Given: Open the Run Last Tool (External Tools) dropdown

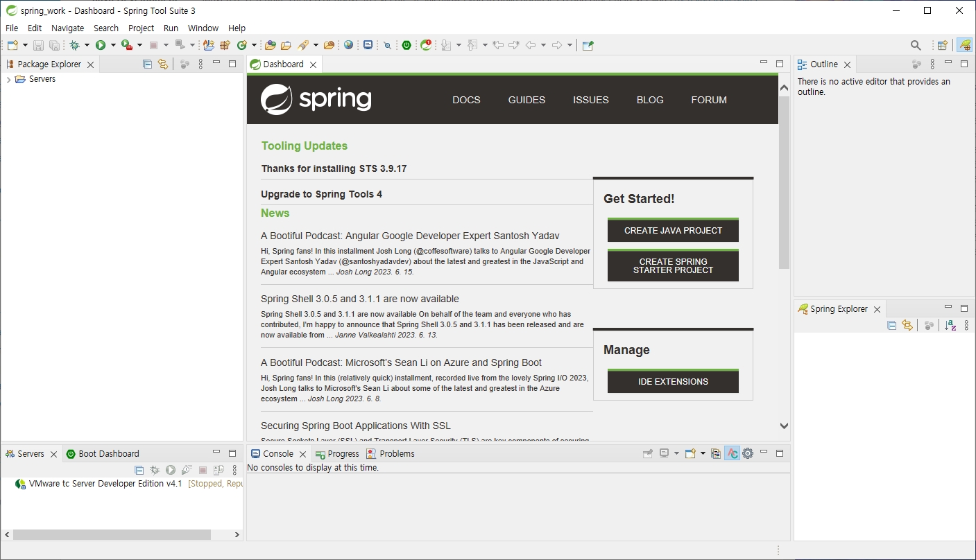Looking at the screenshot, I should [139, 45].
